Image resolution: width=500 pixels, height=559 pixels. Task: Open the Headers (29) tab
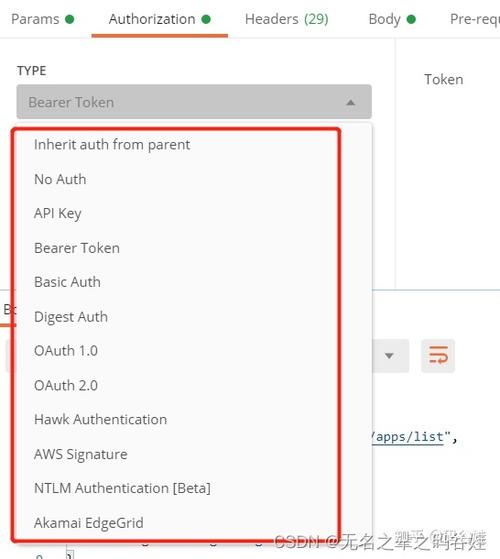tap(287, 19)
